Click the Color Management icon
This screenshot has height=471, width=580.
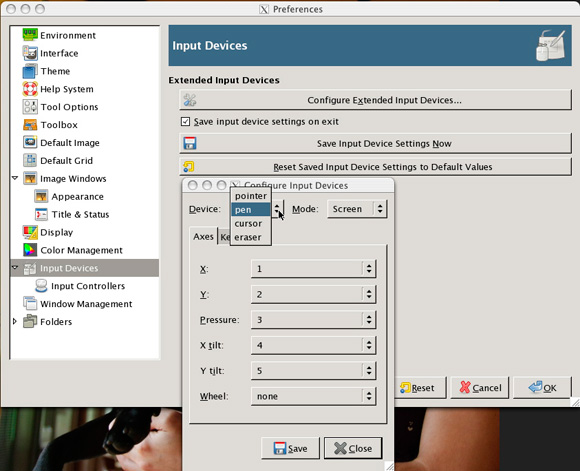(30, 250)
